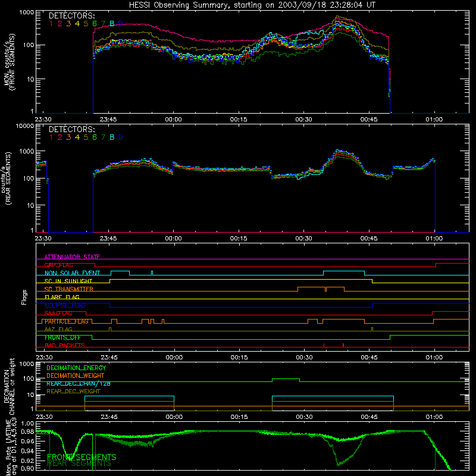Click the ATTENUATOR_STATE flag label
Viewport: 476px width, 476px height.
pos(72,257)
